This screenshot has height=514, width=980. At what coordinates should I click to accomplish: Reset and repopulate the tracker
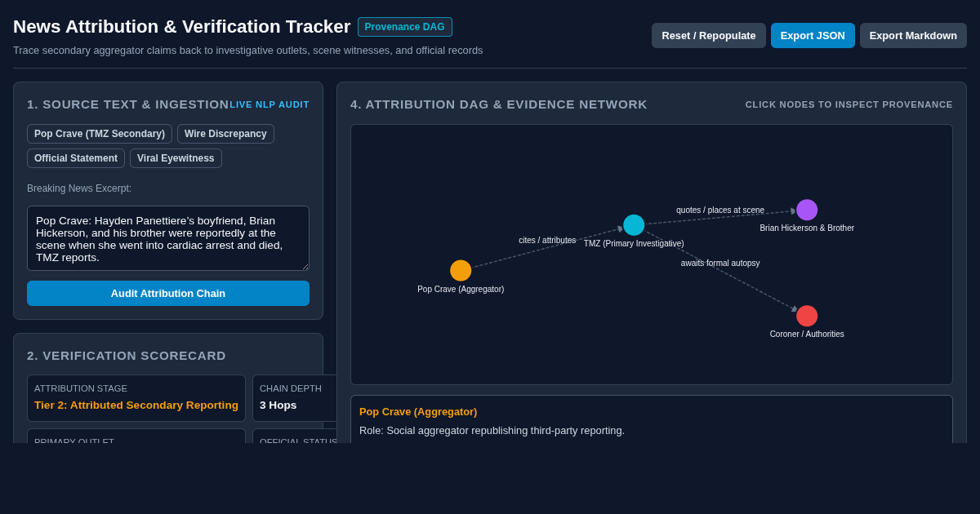(x=709, y=35)
